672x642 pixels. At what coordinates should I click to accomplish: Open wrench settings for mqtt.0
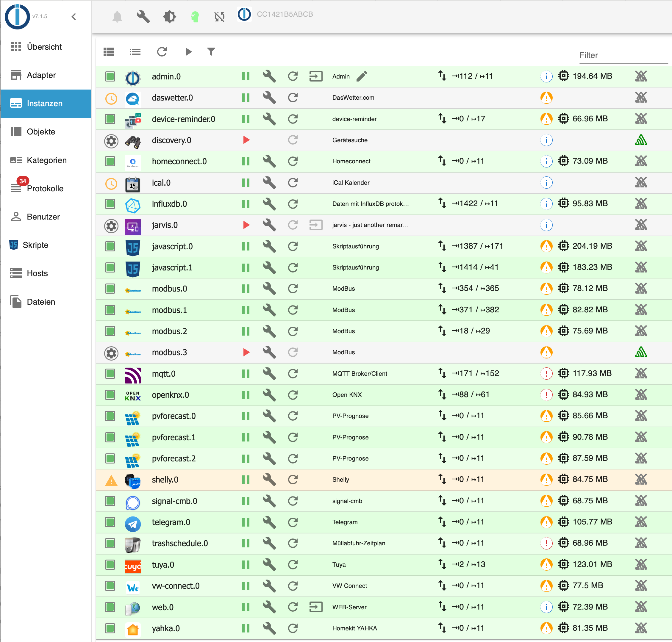[269, 373]
